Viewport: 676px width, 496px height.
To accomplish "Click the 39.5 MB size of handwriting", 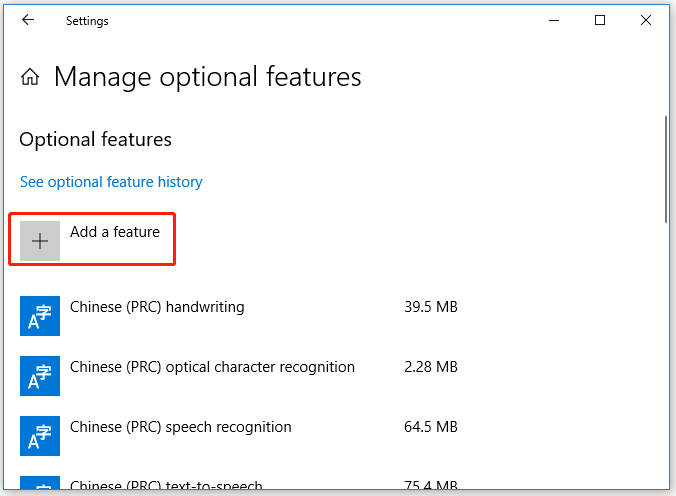I will point(431,307).
